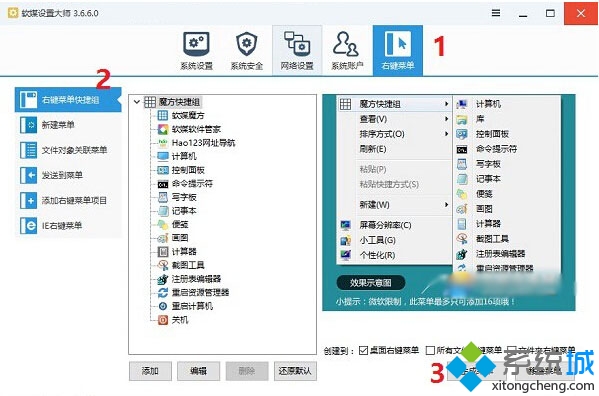Open IE右键菜单 in the sidebar
Viewport: 599px width, 396px height.
[68, 226]
